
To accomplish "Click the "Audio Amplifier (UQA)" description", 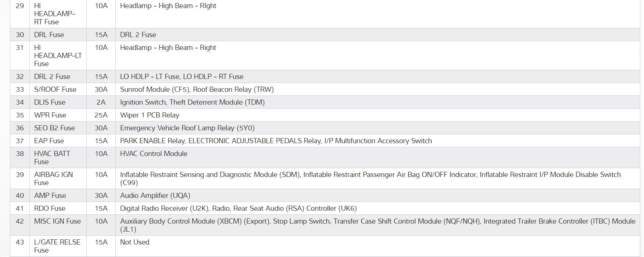I will (155, 196).
